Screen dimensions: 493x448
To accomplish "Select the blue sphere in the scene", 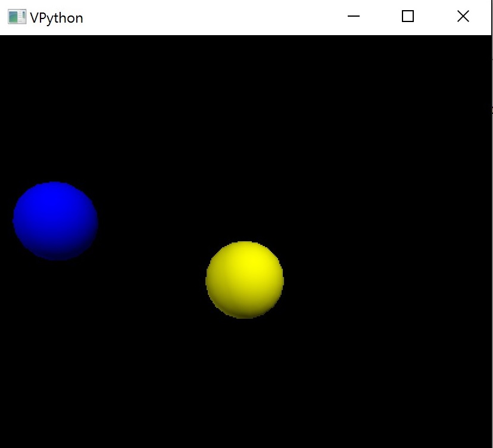I will pos(55,221).
